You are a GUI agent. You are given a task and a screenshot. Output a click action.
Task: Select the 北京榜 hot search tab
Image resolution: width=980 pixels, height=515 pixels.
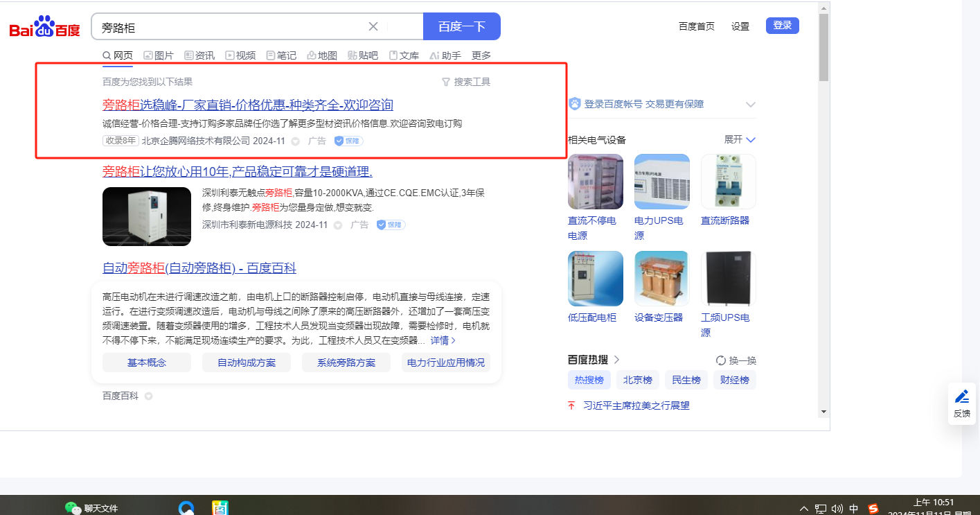tap(637, 380)
